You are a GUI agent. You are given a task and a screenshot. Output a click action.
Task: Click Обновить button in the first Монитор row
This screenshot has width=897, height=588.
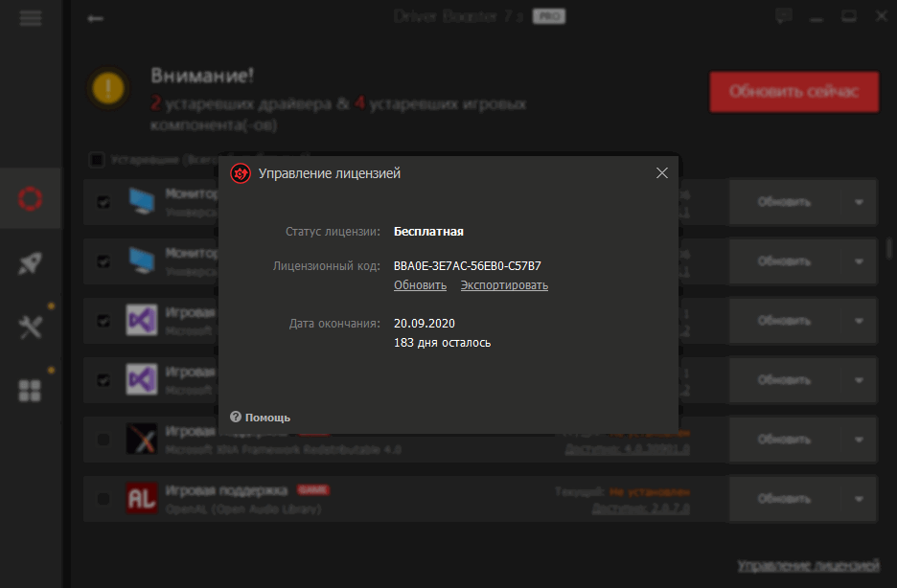pyautogui.click(x=784, y=202)
